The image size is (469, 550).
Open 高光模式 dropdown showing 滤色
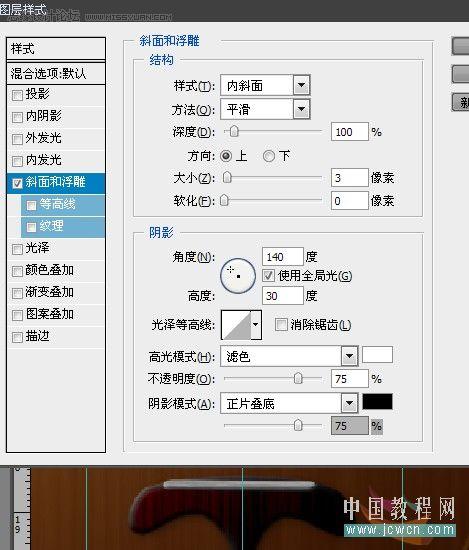tap(289, 356)
